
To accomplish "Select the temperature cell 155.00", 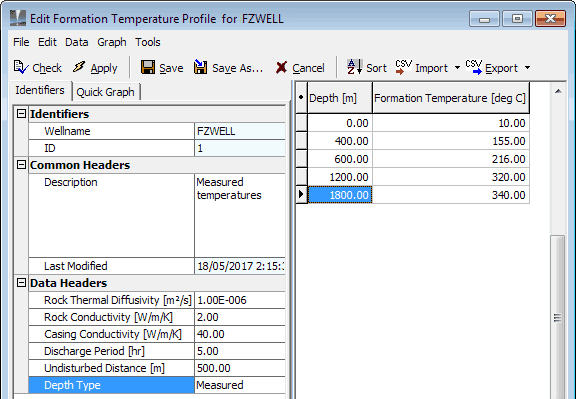I will click(x=451, y=141).
